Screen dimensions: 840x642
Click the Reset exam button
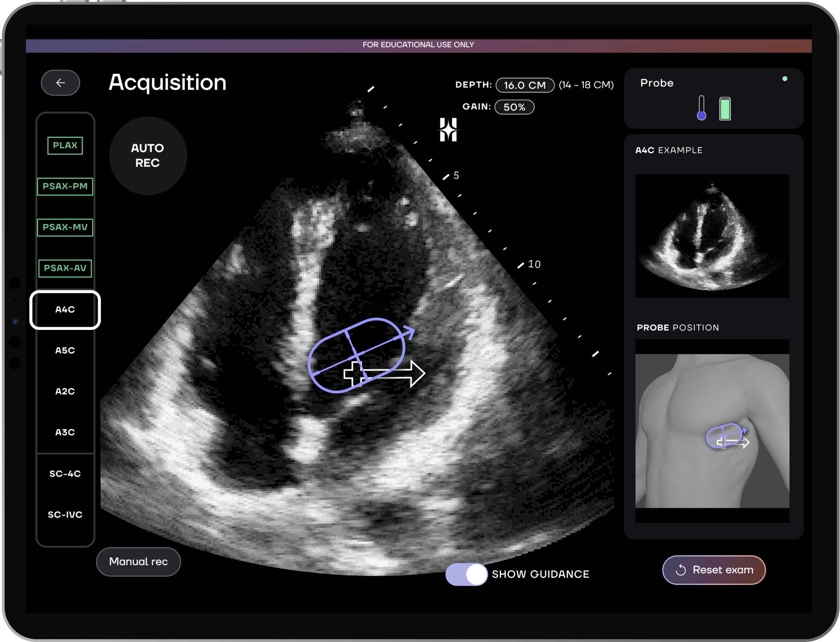(713, 570)
